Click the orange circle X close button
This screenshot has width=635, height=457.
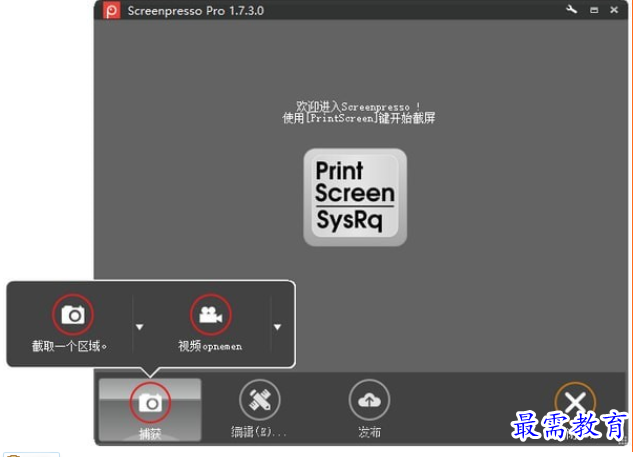click(575, 402)
